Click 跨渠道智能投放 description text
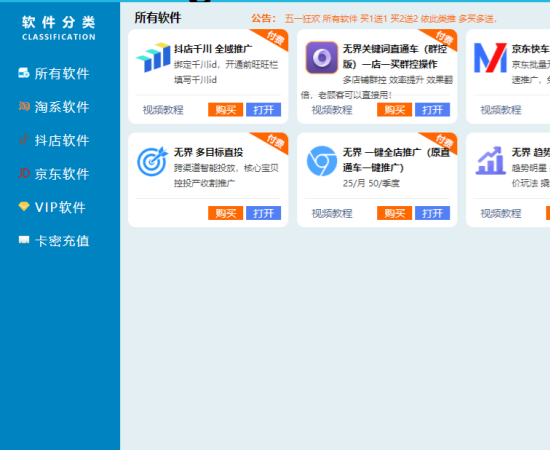Viewport: 550px width, 450px height. pos(226,176)
